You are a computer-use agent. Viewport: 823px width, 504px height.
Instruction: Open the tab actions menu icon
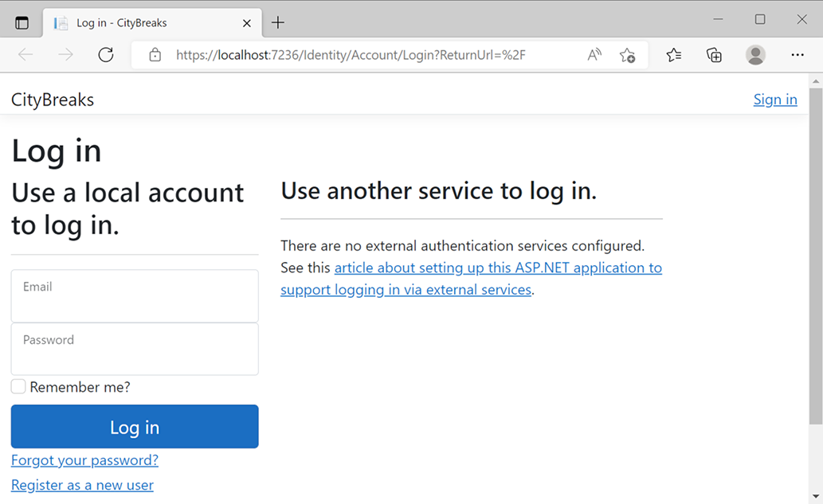point(22,22)
